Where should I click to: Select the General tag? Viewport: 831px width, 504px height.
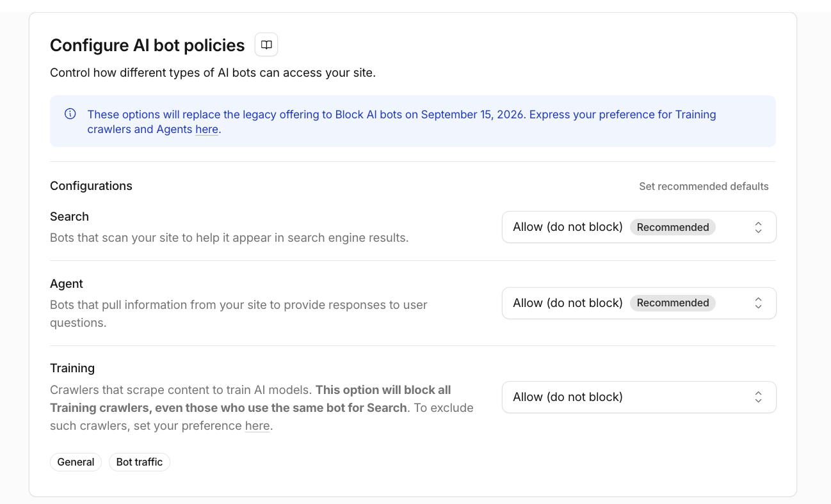(76, 462)
